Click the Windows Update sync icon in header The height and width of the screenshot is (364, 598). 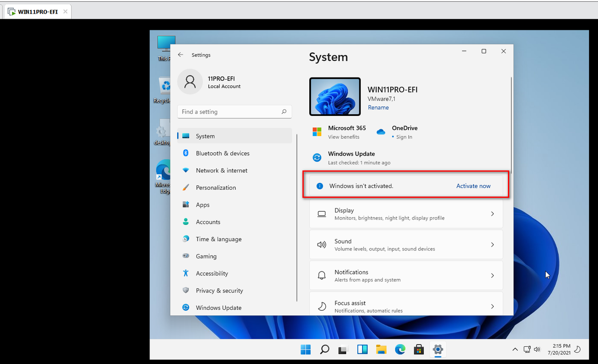point(317,157)
